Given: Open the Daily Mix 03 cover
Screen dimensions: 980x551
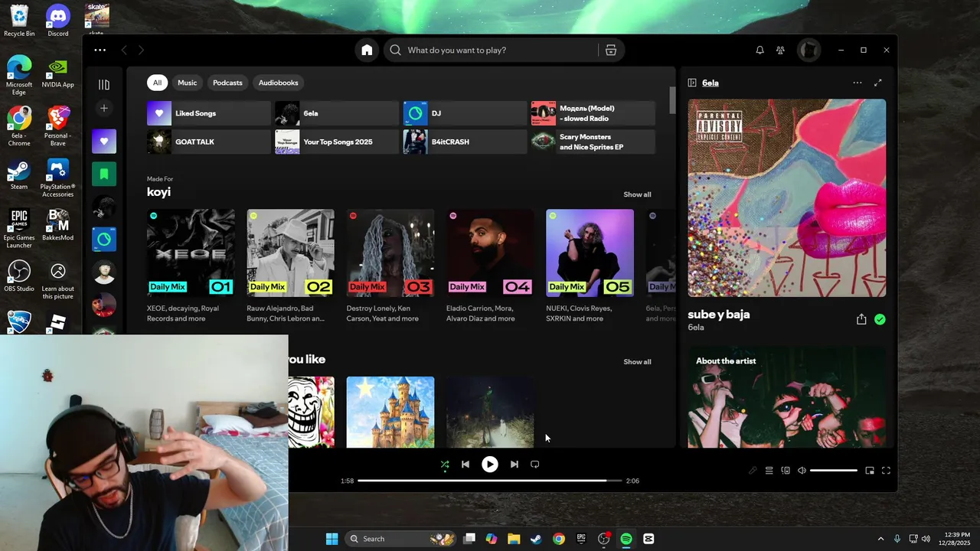Looking at the screenshot, I should 390,253.
